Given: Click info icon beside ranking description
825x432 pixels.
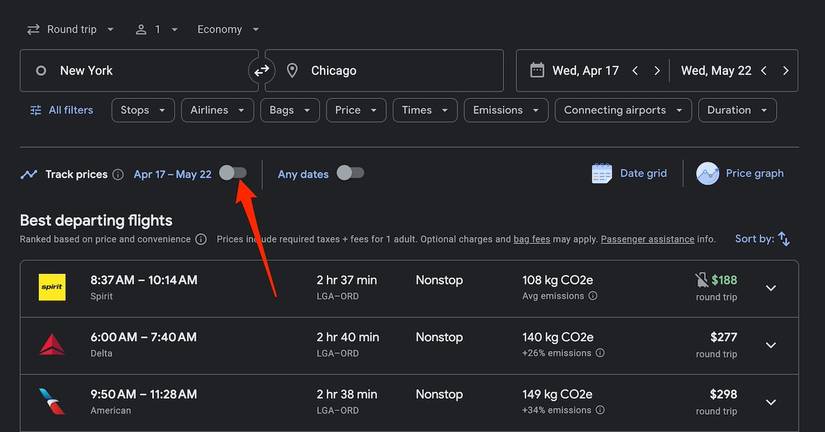Looking at the screenshot, I should [x=201, y=240].
